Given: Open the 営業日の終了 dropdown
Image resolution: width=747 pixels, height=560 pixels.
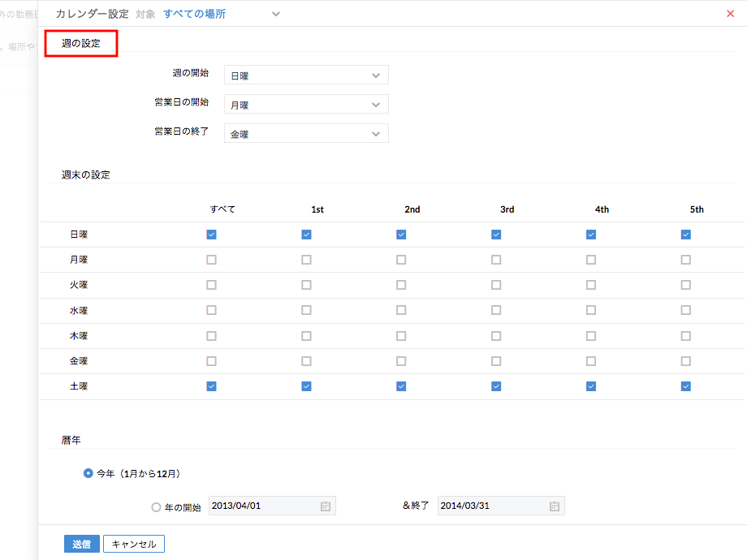Looking at the screenshot, I should click(x=306, y=134).
